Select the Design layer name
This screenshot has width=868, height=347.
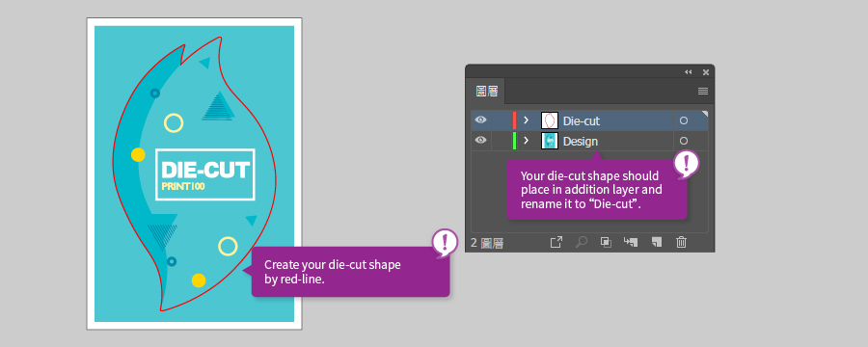click(581, 141)
